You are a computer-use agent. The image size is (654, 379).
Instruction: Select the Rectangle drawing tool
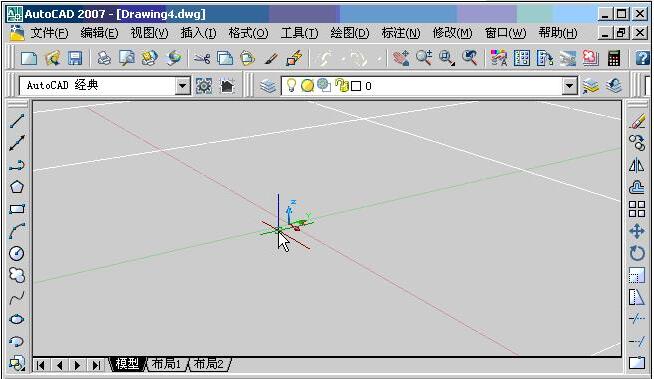coord(17,208)
